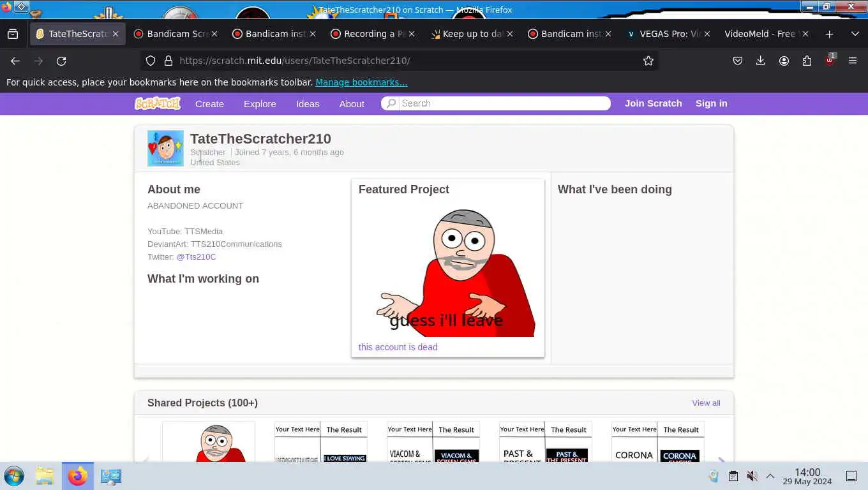Viewport: 868px width, 490px height.
Task: Click the tracking protection shield icon
Action: coord(151,61)
